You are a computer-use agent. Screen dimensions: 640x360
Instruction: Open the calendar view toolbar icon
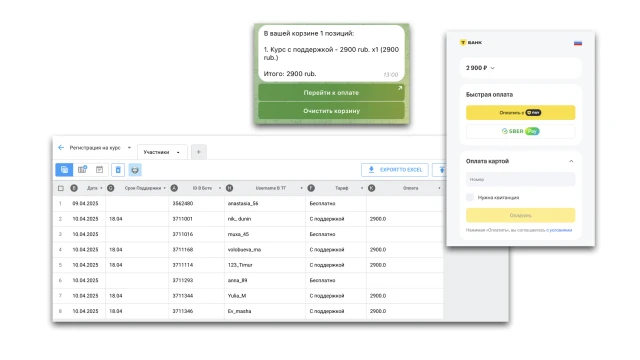click(99, 169)
